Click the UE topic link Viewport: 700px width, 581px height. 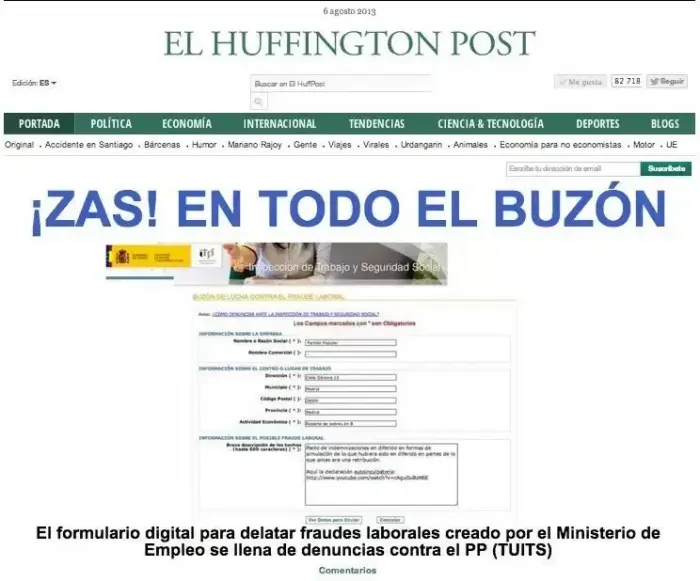click(x=671, y=145)
